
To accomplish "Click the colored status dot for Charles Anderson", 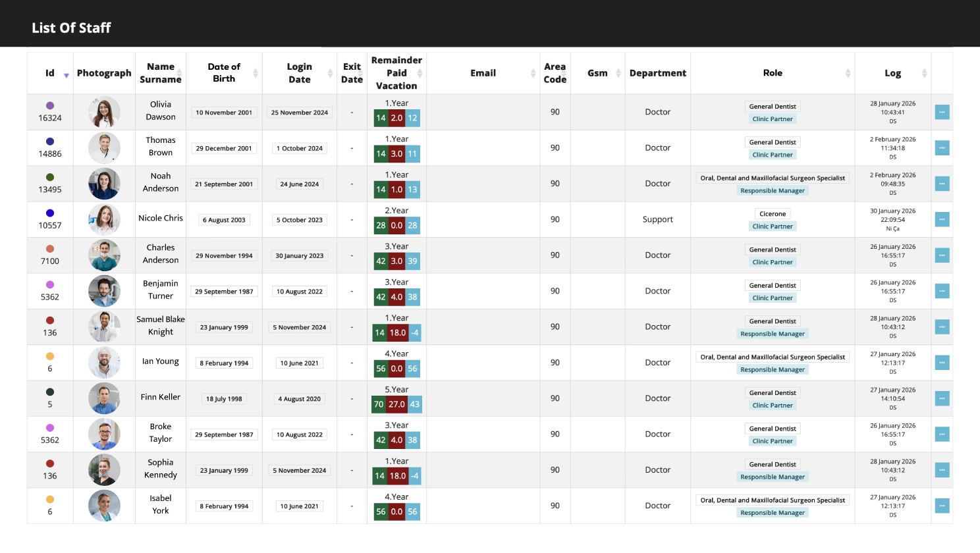I will tap(50, 249).
